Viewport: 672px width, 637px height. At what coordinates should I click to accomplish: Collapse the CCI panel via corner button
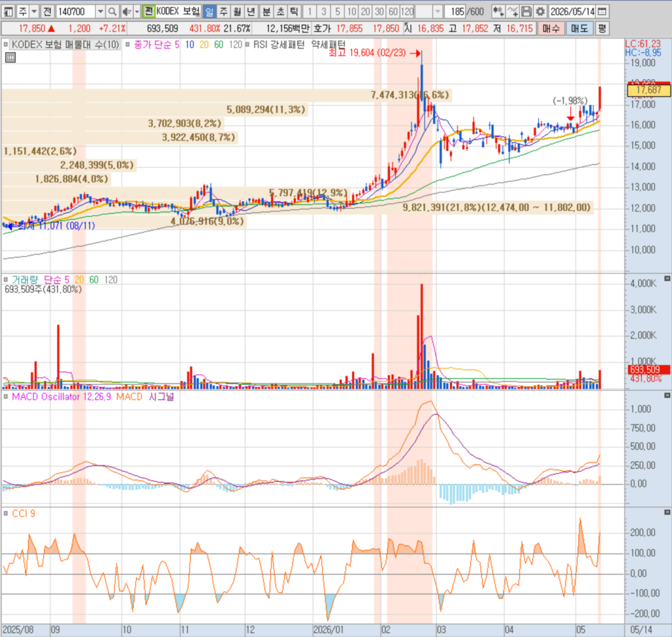[667, 512]
